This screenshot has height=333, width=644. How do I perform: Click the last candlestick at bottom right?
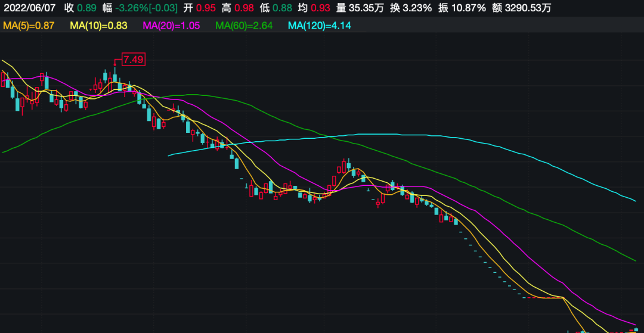(635, 329)
